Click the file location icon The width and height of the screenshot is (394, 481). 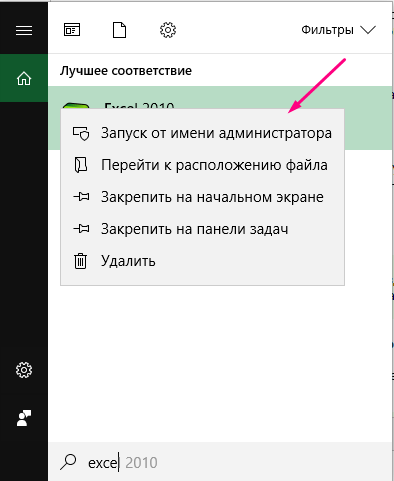tap(81, 165)
